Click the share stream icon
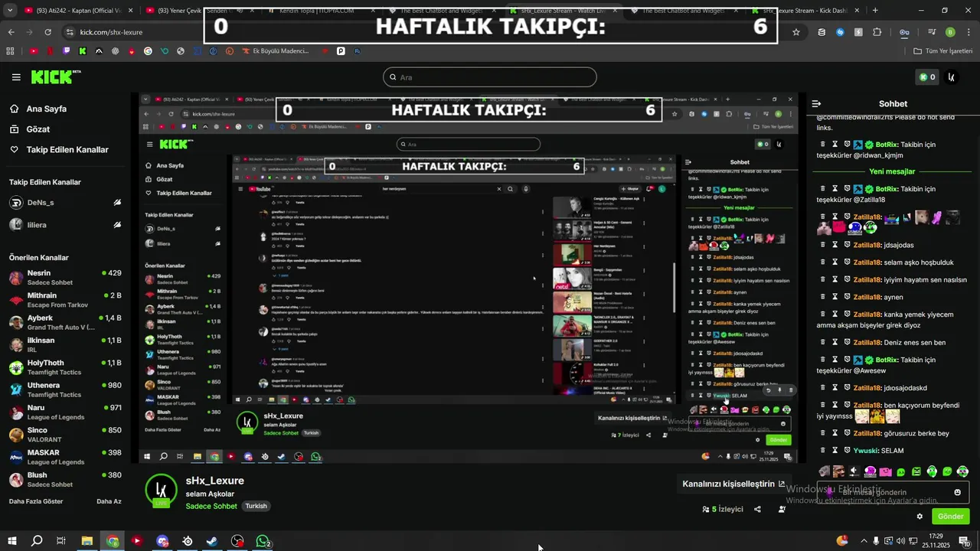 point(757,509)
